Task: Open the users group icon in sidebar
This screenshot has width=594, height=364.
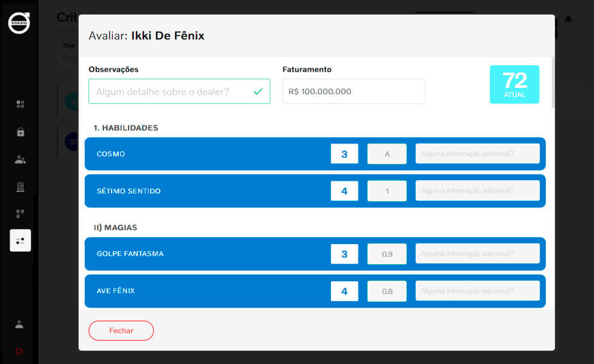Action: [x=20, y=160]
